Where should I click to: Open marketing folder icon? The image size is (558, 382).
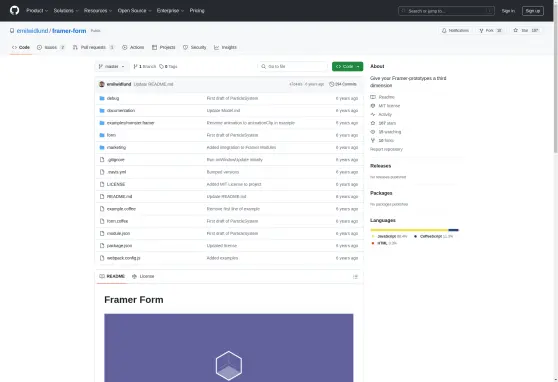102,147
